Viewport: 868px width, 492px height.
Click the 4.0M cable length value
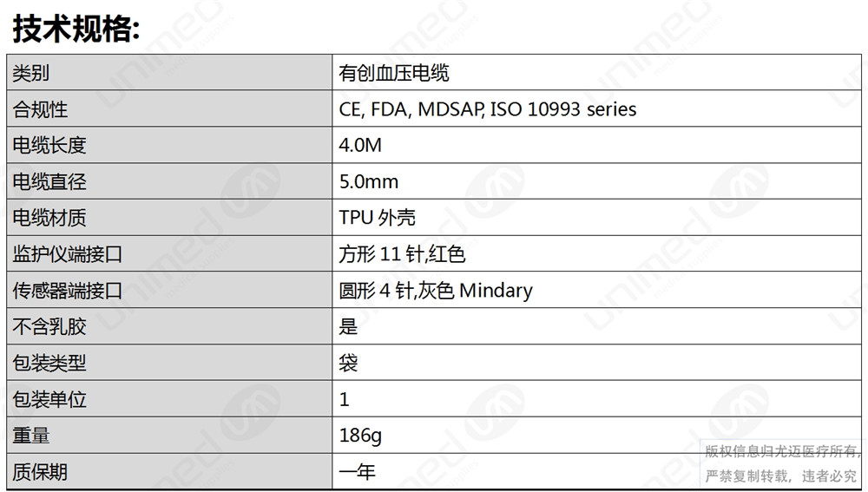pyautogui.click(x=360, y=145)
